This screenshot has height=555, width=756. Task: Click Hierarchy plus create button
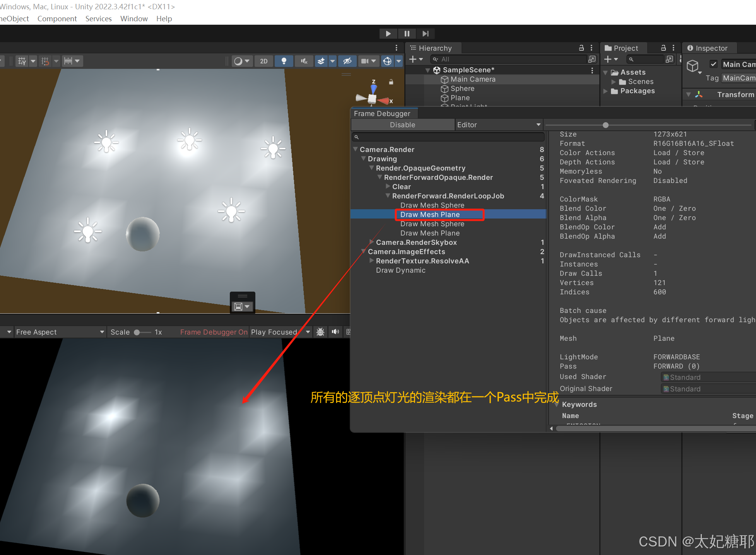(416, 59)
